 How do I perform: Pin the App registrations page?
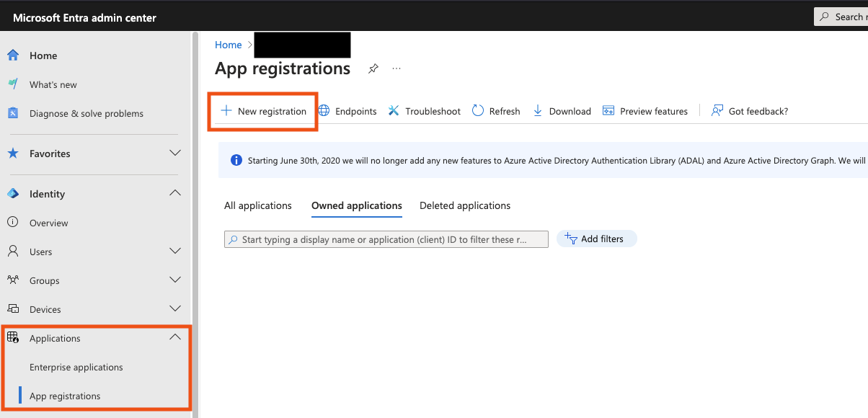pos(373,68)
